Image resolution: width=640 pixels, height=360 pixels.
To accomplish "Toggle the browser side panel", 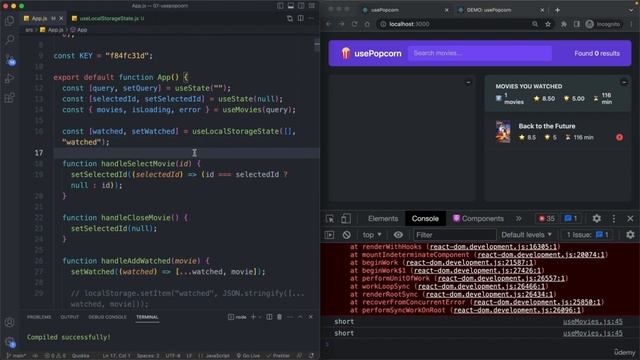I will point(576,24).
